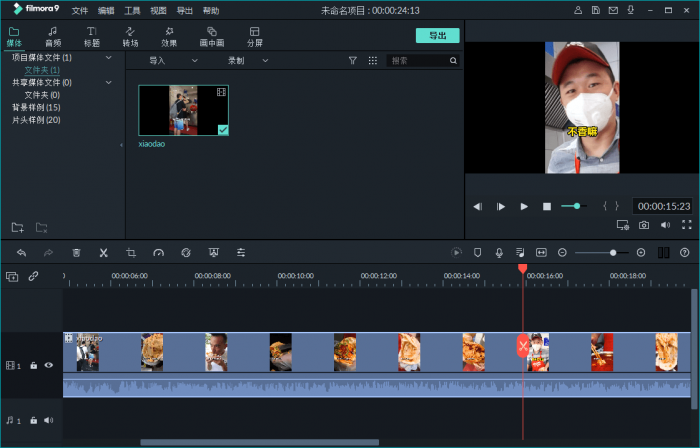Collapse the 项目媒体文件 tree section
Screen dimensions: 700x448
pos(109,58)
